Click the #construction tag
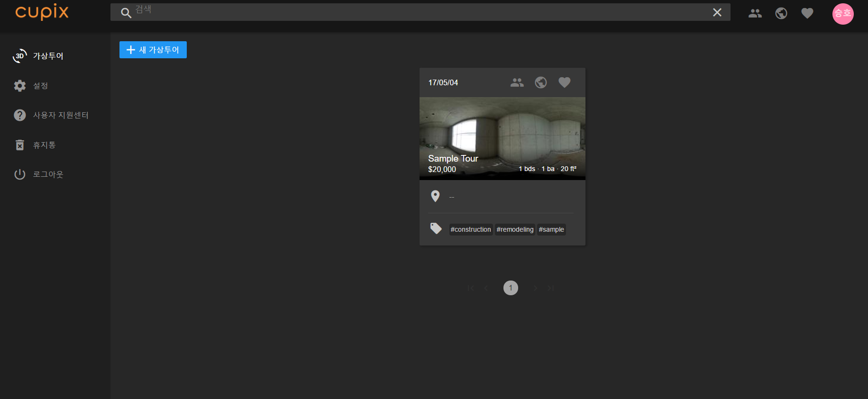868x399 pixels. (x=470, y=229)
